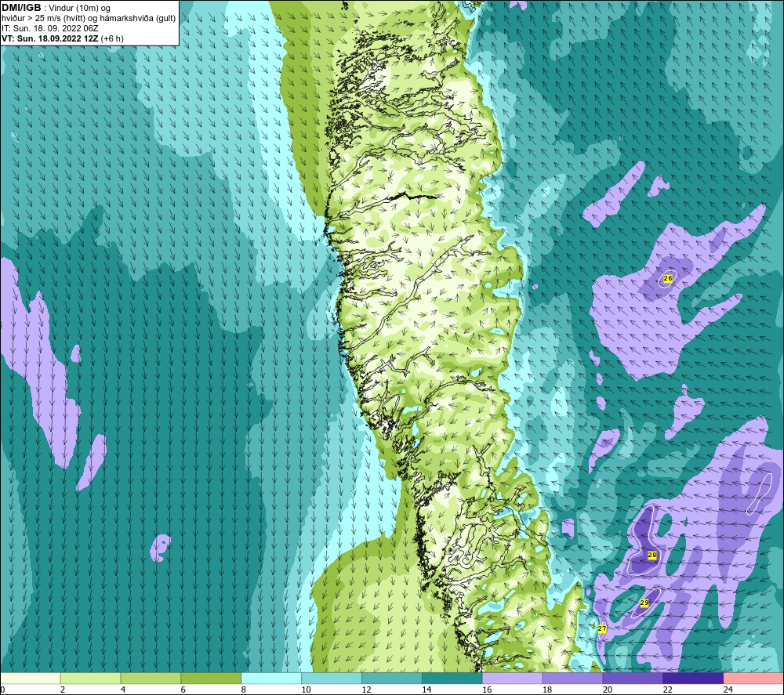Click the scale number 20
784x695 pixels.
pos(608,690)
